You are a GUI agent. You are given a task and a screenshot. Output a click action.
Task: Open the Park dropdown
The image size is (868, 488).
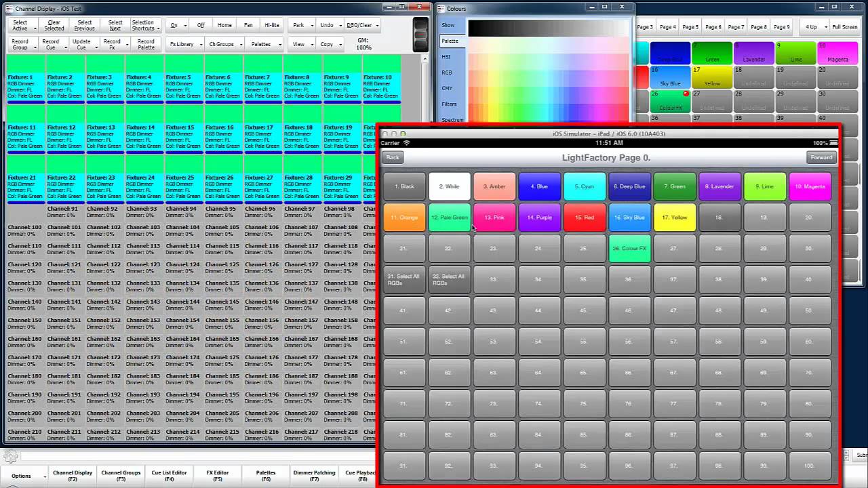pyautogui.click(x=300, y=25)
